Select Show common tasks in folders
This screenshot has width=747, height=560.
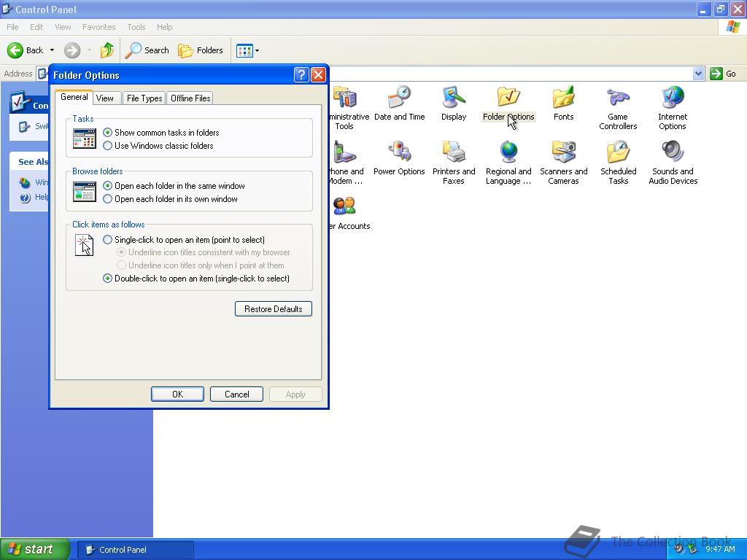(x=161, y=133)
